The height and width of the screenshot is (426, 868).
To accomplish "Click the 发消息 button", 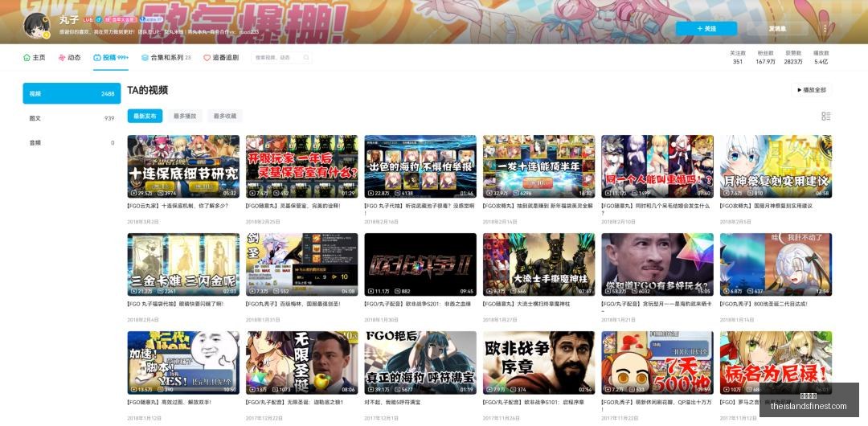I will (x=777, y=28).
